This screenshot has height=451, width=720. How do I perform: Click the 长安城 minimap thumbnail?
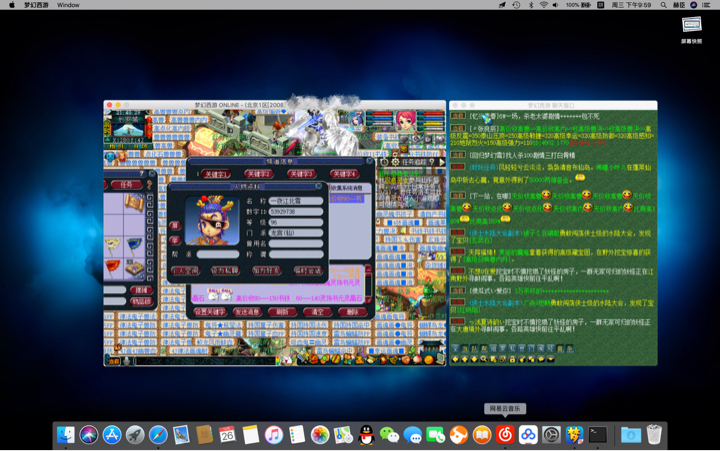[129, 130]
